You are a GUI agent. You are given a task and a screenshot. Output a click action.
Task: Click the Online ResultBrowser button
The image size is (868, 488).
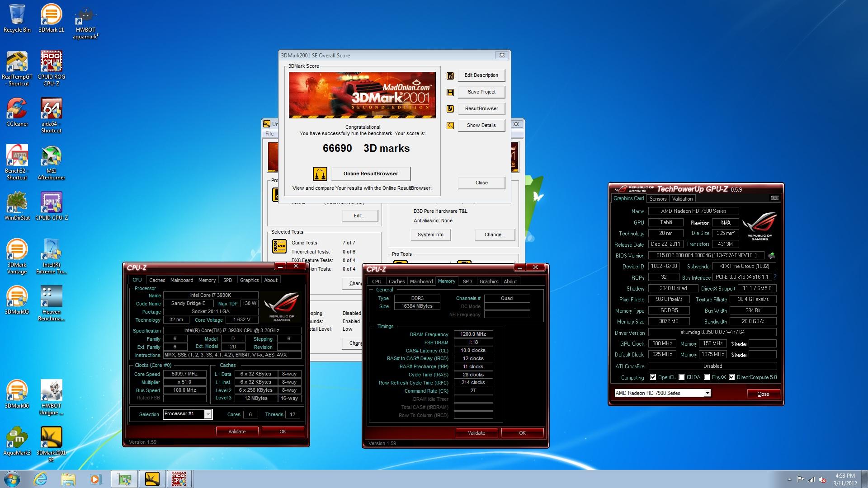pyautogui.click(x=371, y=174)
